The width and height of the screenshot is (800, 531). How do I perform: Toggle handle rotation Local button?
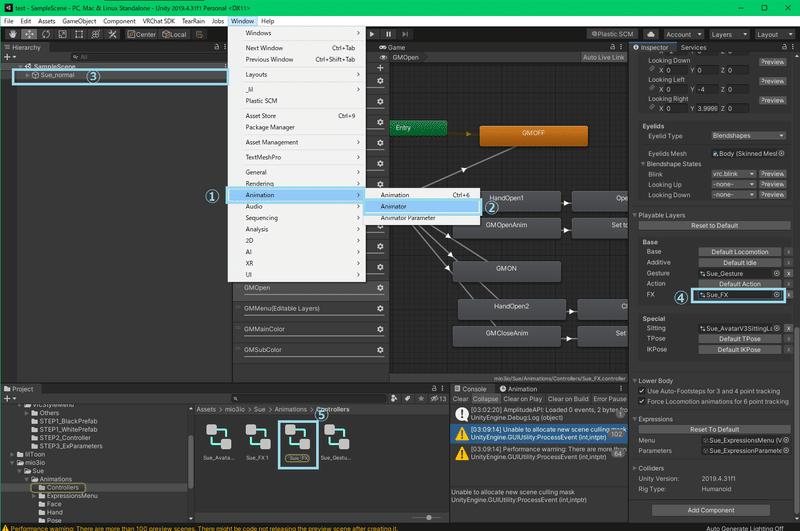pos(174,34)
